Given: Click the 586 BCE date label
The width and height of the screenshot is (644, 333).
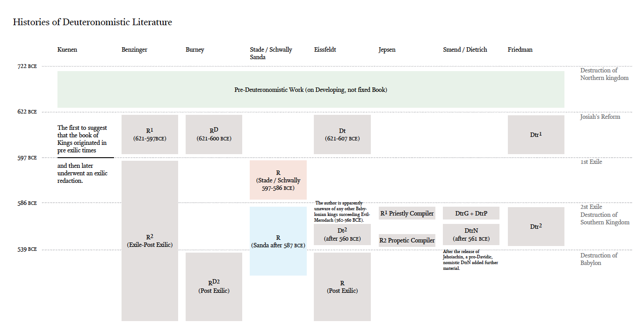Looking at the screenshot, I should [x=27, y=203].
